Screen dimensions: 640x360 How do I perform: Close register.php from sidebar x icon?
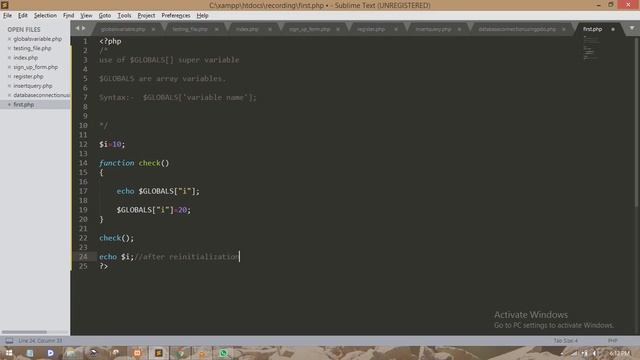9,77
